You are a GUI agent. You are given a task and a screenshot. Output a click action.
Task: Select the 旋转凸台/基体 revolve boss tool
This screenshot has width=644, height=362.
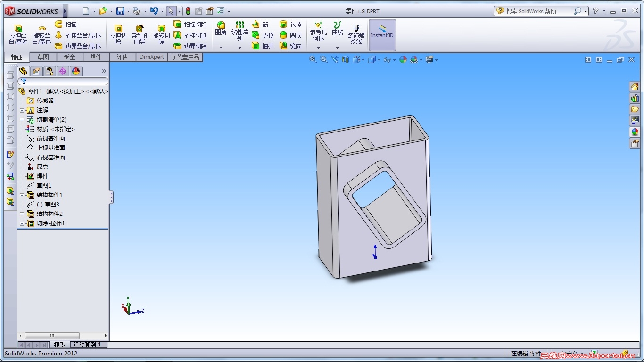(x=41, y=34)
